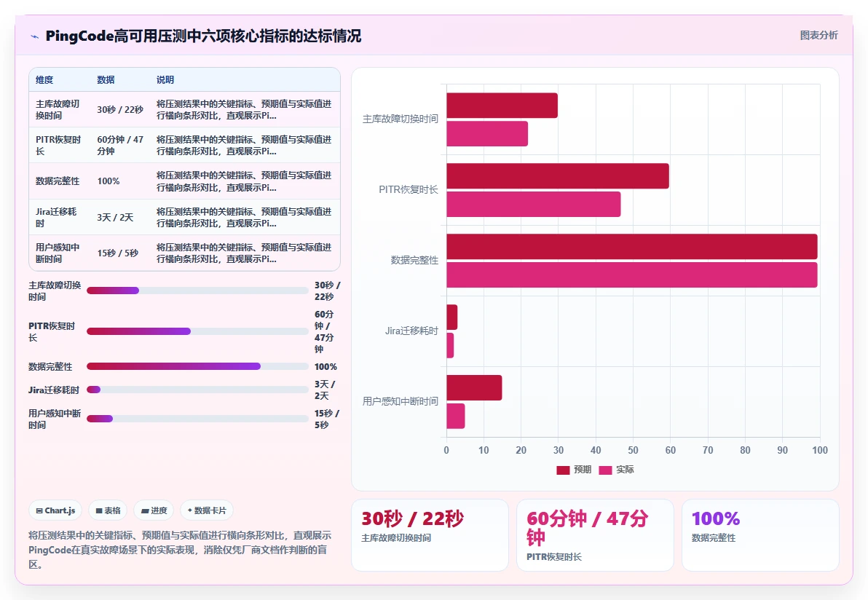
Task: Click the 用户感知中断时间 table row name
Action: click(x=58, y=253)
